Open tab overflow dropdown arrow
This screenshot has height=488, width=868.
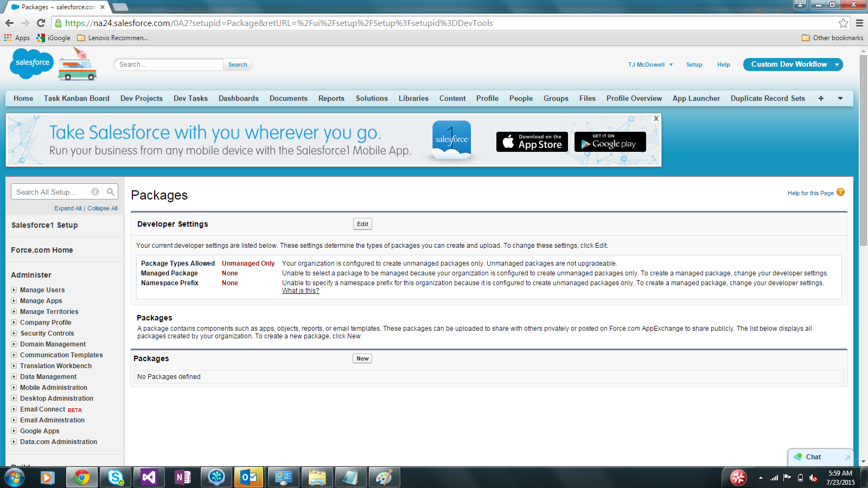tap(840, 98)
